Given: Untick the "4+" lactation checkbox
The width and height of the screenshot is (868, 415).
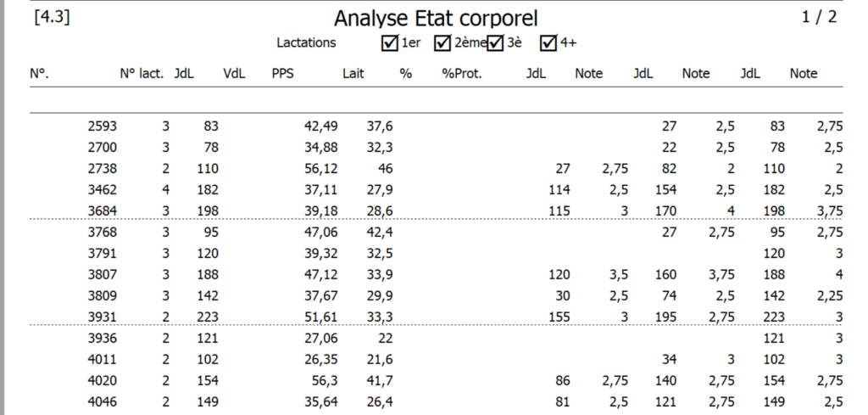Looking at the screenshot, I should [x=548, y=42].
